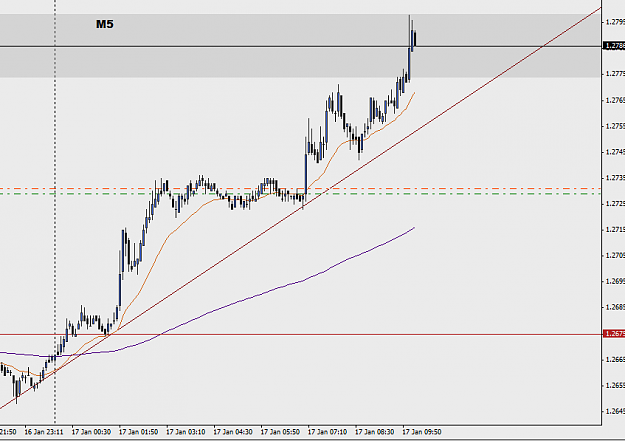Image resolution: width=625 pixels, height=441 pixels.
Task: Click the 17 Jan 00:30 time label
Action: (91, 432)
